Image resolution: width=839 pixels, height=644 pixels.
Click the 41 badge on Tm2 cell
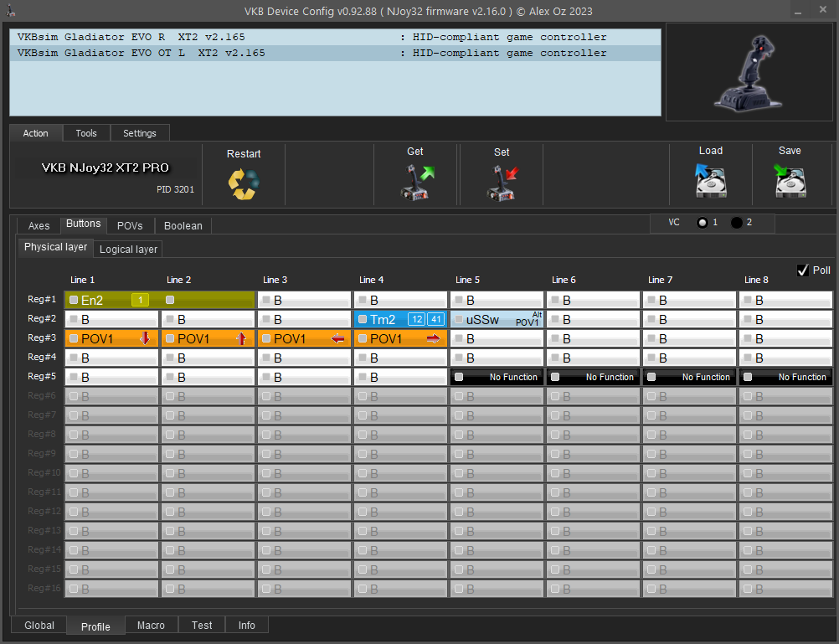(436, 320)
